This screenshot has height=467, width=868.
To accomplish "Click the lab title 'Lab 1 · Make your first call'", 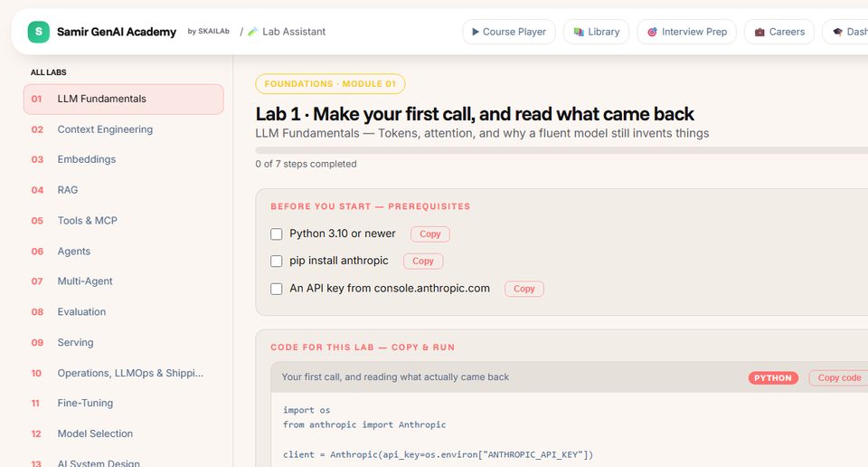I will 475,114.
